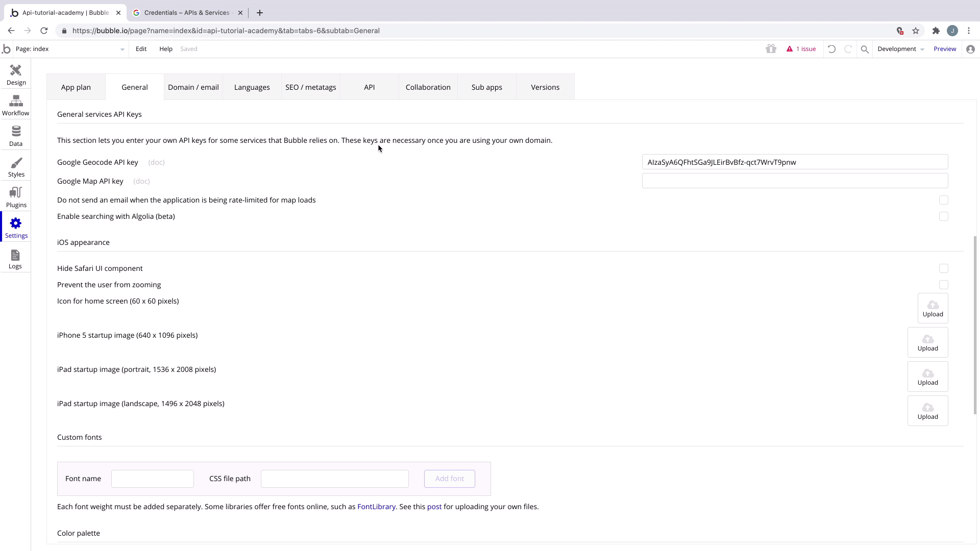Open the Styles panel

click(x=16, y=166)
